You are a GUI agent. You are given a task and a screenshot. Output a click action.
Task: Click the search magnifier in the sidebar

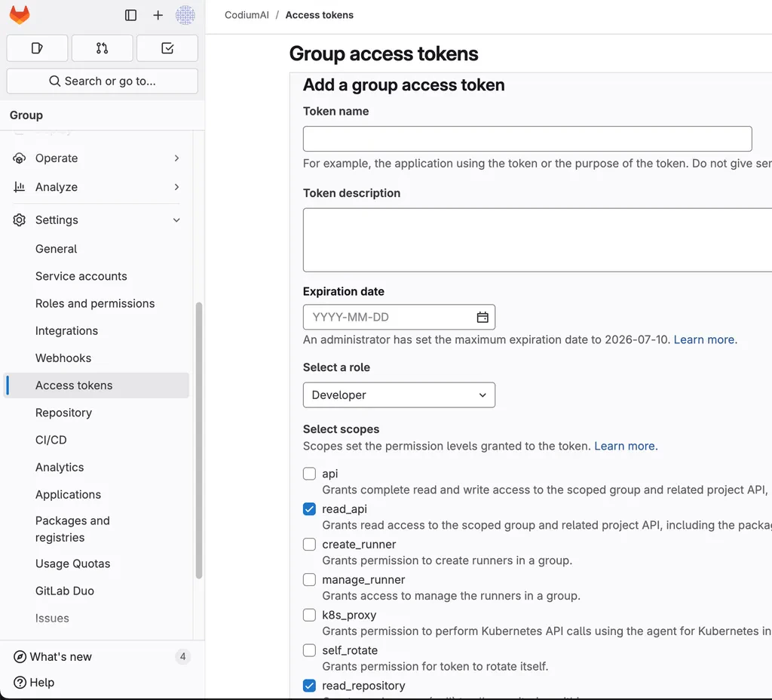click(x=53, y=80)
